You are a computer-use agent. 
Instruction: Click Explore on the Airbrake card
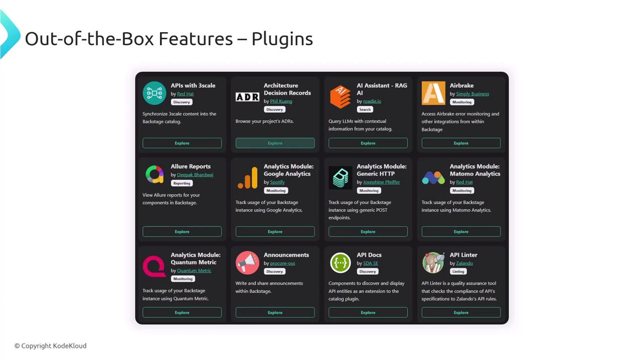(x=461, y=143)
